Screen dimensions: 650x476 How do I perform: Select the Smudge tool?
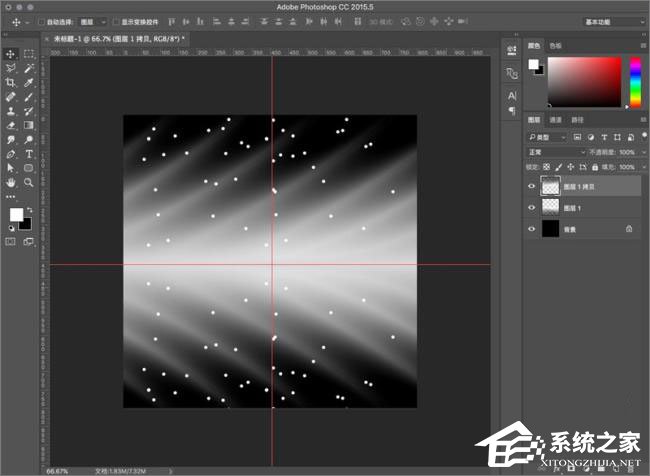10,140
